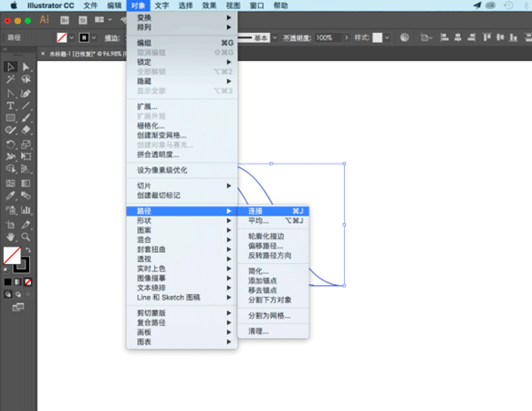This screenshot has width=532, height=411.
Task: Click 编组 in the Object menu
Action: point(182,43)
